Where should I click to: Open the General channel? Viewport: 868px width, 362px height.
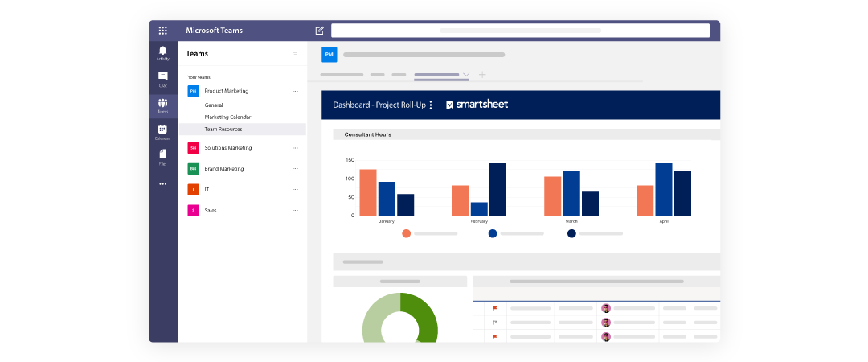click(x=214, y=105)
